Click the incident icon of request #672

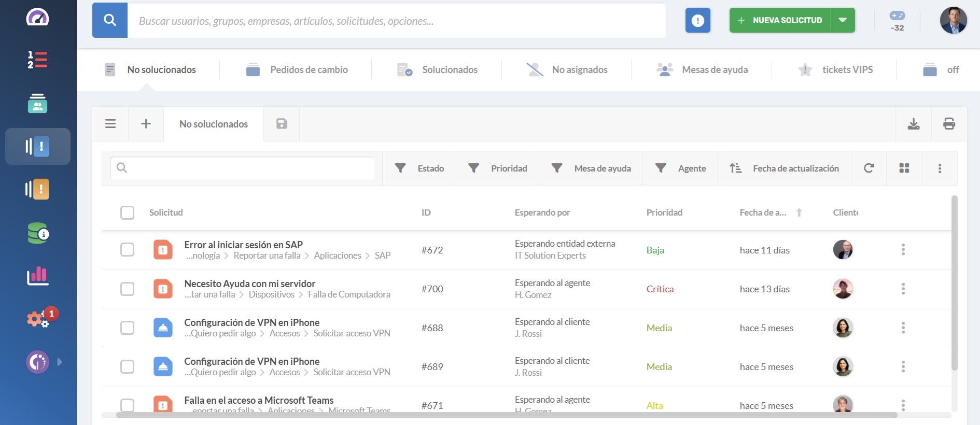click(x=163, y=250)
